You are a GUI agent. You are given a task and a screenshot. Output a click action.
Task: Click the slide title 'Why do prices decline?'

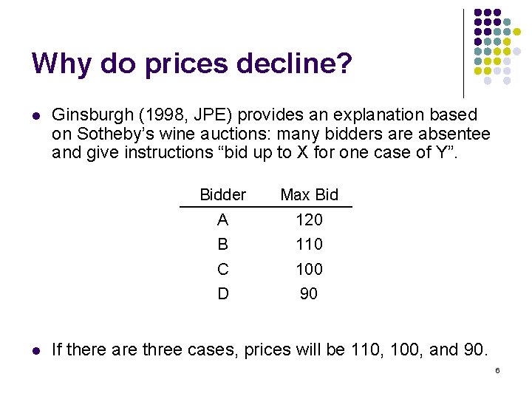pos(191,64)
